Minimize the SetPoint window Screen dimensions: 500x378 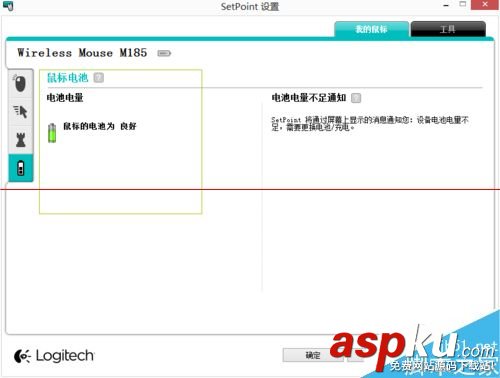pos(446,5)
